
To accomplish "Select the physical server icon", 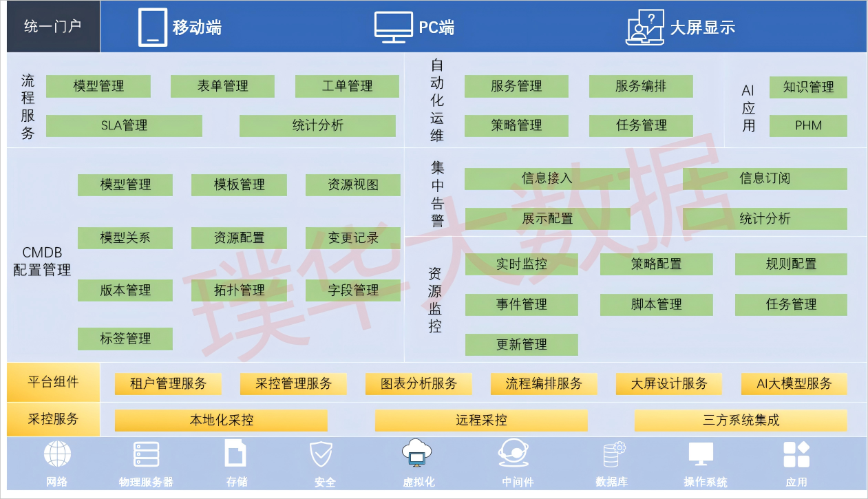I will (146, 454).
